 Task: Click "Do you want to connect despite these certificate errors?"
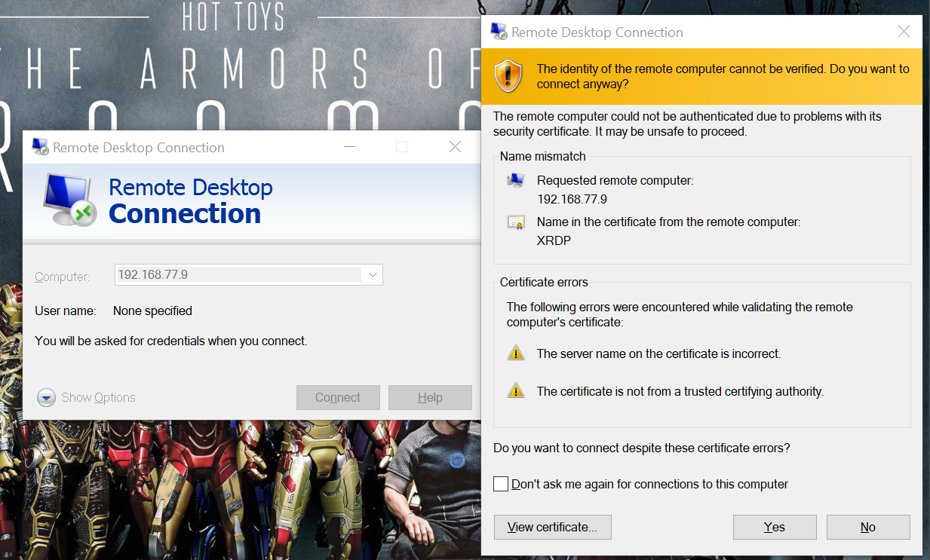coord(642,448)
